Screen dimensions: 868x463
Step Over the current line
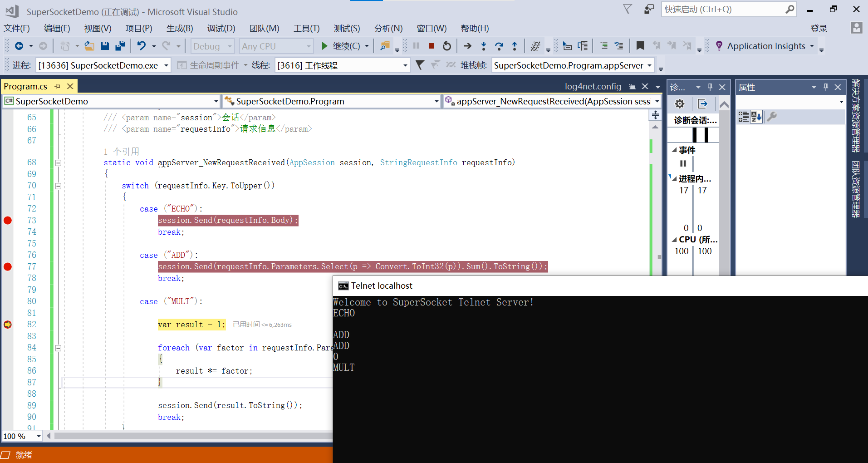click(x=499, y=46)
